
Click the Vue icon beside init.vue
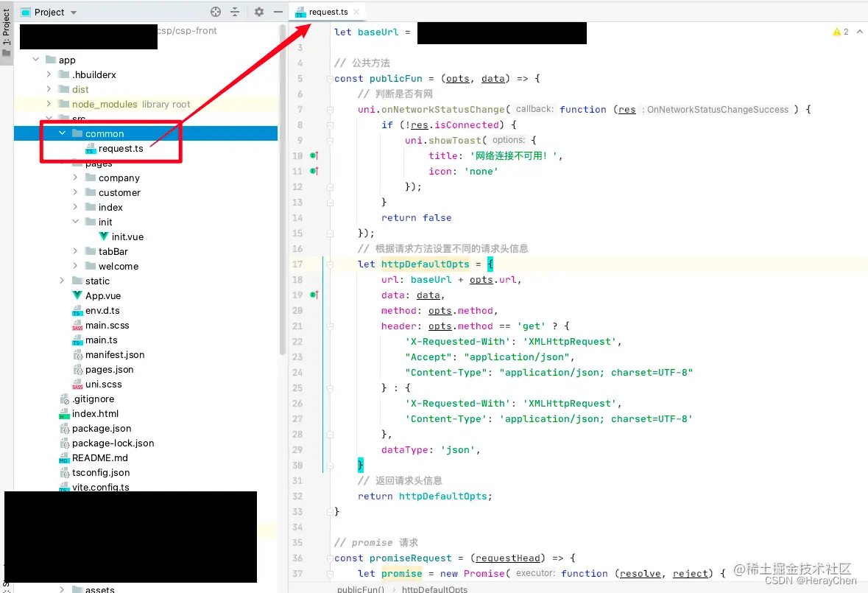pyautogui.click(x=104, y=236)
